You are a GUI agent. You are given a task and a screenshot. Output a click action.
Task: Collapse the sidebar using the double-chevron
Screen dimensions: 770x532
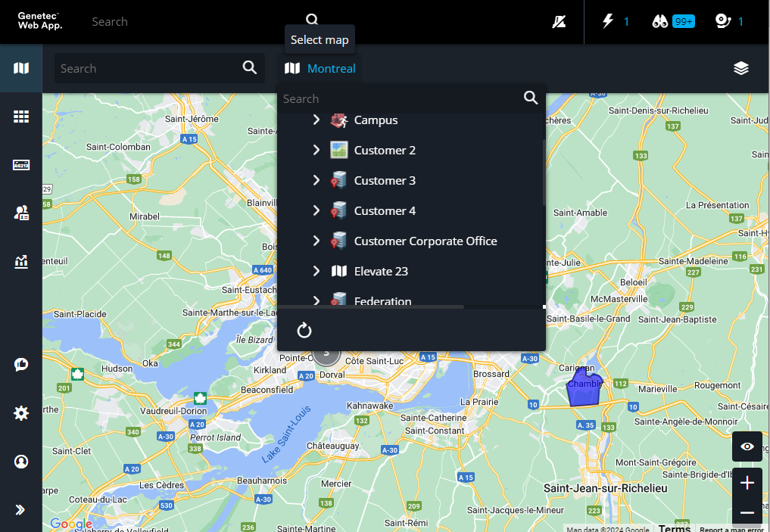click(21, 509)
